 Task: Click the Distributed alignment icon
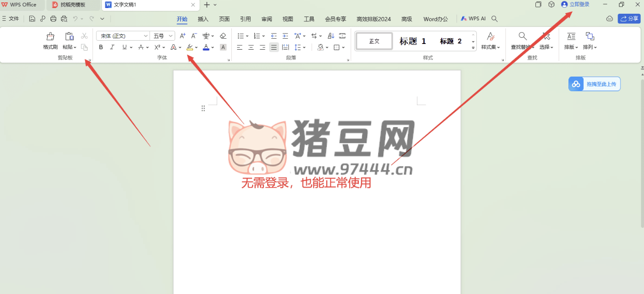coord(286,47)
